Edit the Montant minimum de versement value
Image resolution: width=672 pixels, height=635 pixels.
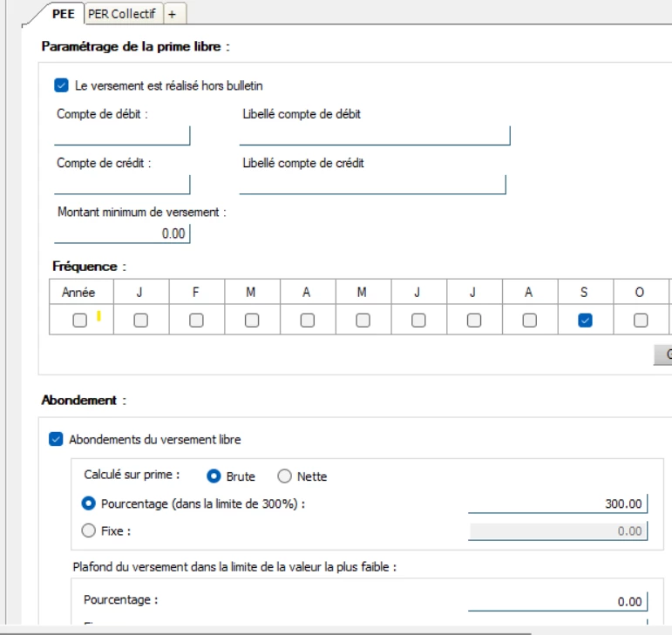(x=122, y=233)
